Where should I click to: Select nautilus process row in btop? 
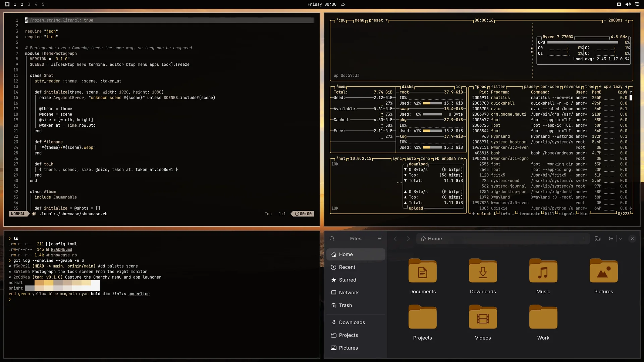click(550, 98)
